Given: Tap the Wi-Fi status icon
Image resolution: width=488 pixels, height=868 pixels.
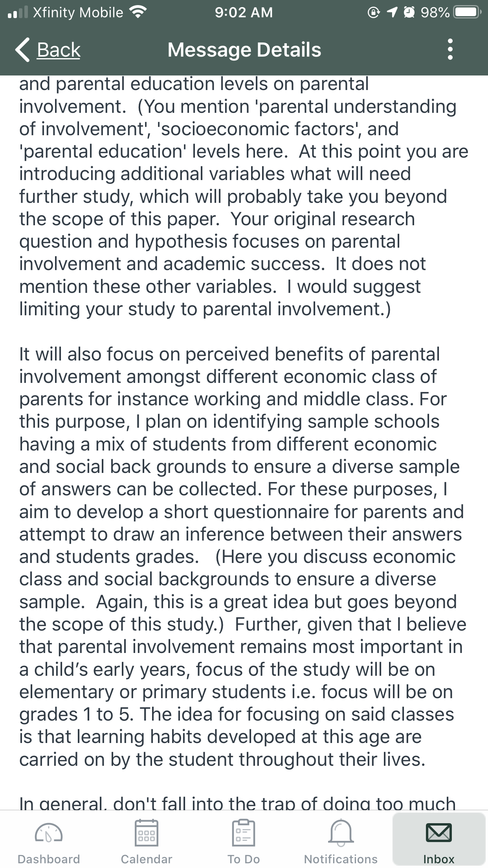Looking at the screenshot, I should 137,13.
